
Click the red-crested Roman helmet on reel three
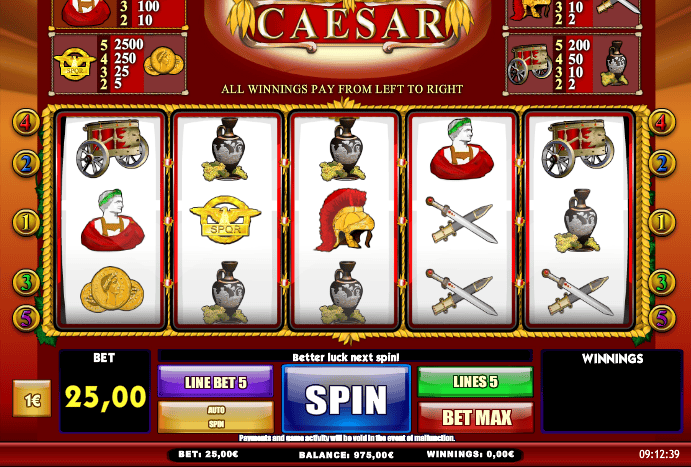pyautogui.click(x=345, y=220)
